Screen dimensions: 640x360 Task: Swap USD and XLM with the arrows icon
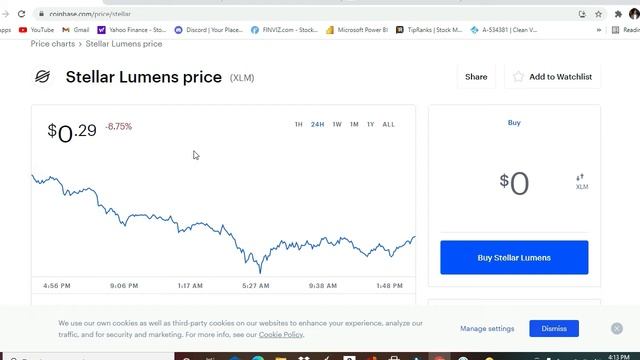coord(580,177)
